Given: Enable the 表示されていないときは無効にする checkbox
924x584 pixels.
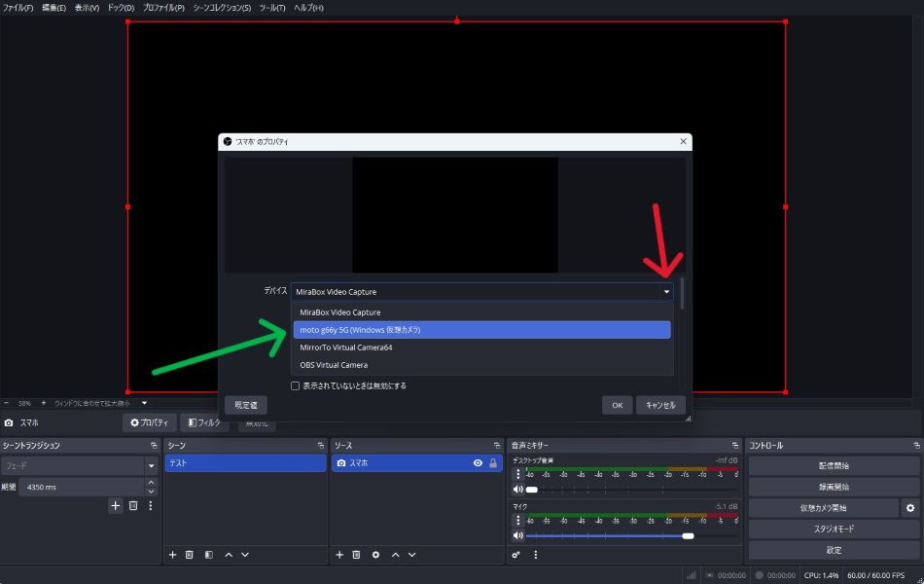Looking at the screenshot, I should (296, 386).
